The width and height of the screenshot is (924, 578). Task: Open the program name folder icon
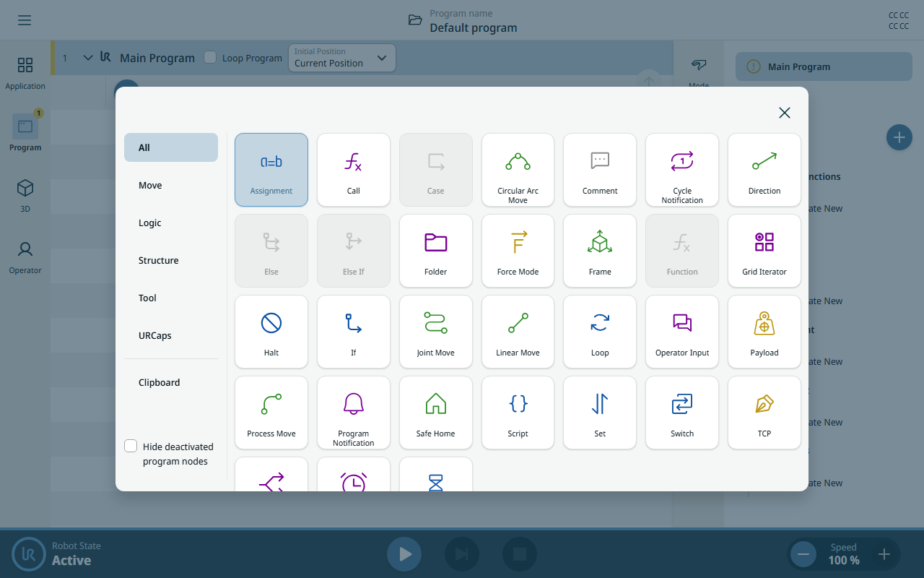[415, 20]
